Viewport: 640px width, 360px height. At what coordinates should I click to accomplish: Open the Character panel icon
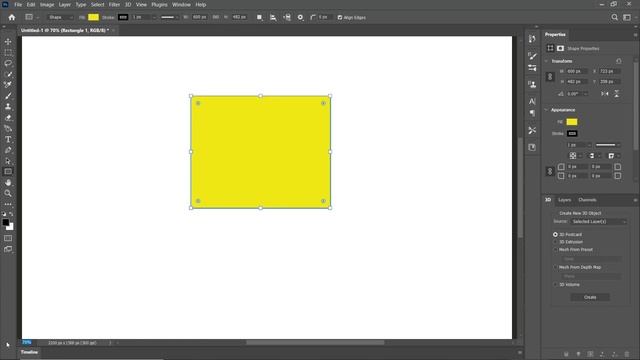pyautogui.click(x=532, y=101)
